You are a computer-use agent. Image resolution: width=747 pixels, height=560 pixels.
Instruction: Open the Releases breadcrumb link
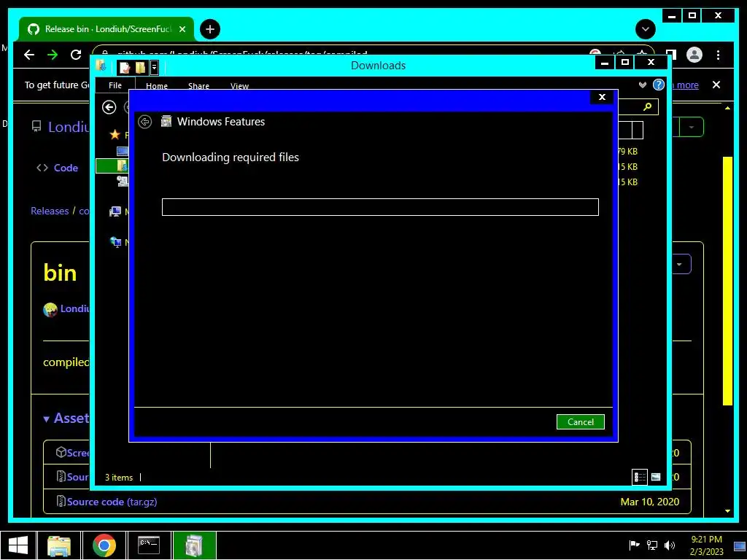pyautogui.click(x=50, y=211)
